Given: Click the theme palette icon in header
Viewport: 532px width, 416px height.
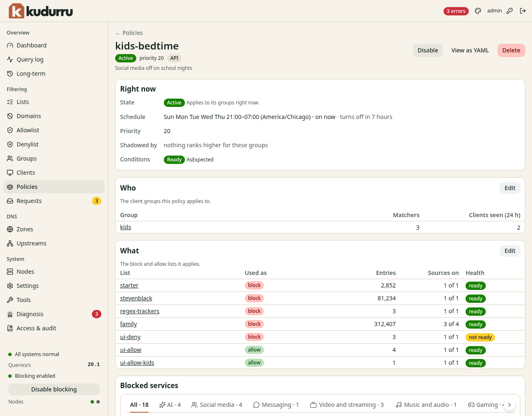Looking at the screenshot, I should coord(478,11).
